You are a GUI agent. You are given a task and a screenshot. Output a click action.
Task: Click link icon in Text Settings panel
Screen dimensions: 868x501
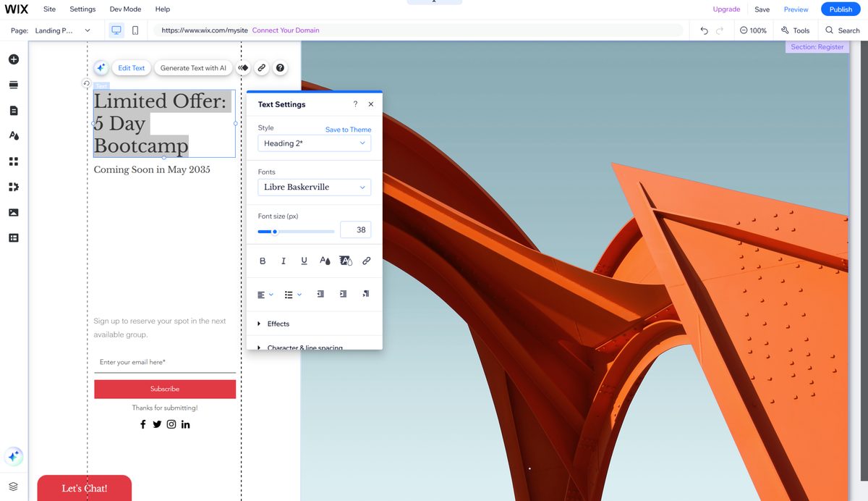tap(366, 261)
